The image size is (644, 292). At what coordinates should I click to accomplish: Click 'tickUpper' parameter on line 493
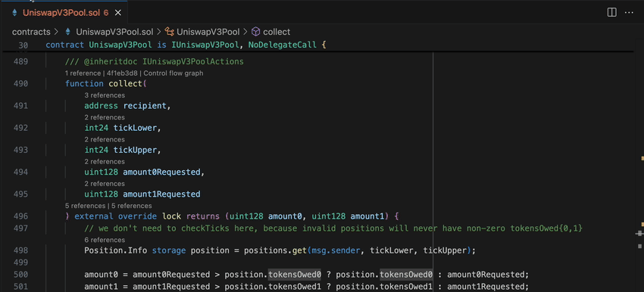135,150
